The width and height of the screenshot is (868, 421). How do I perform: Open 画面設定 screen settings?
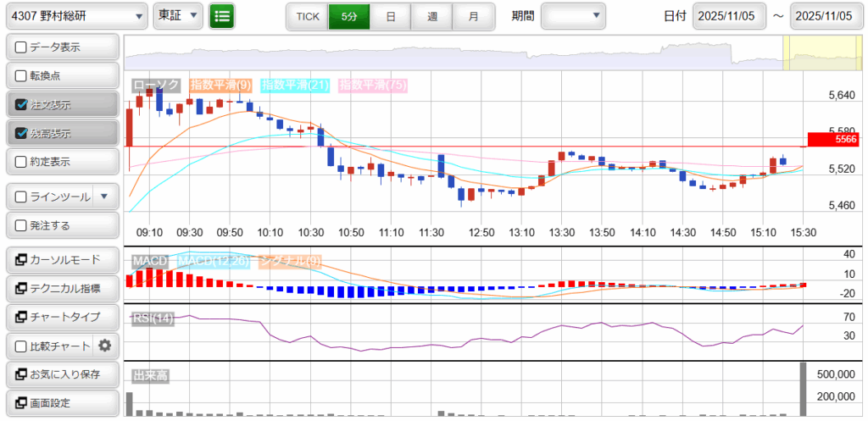tap(62, 402)
